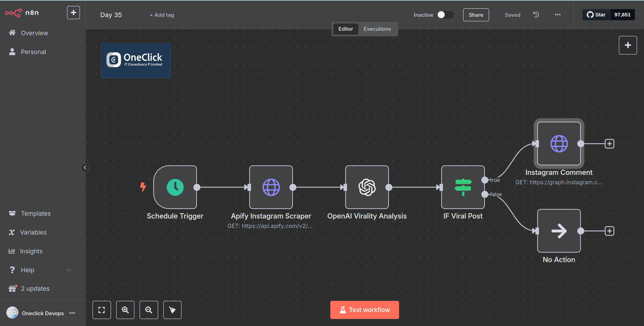
Task: Open the Personal section
Action: click(x=33, y=52)
